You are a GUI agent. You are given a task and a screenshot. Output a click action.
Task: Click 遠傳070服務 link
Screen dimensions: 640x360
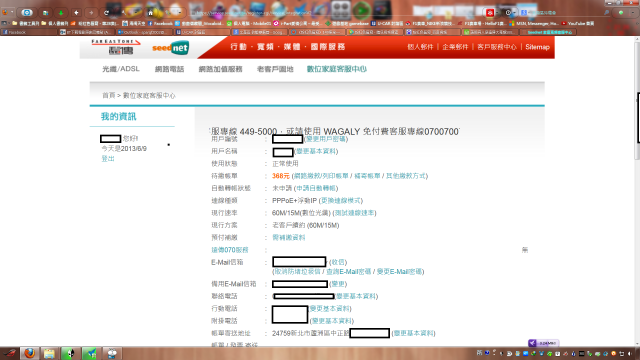tap(230, 249)
